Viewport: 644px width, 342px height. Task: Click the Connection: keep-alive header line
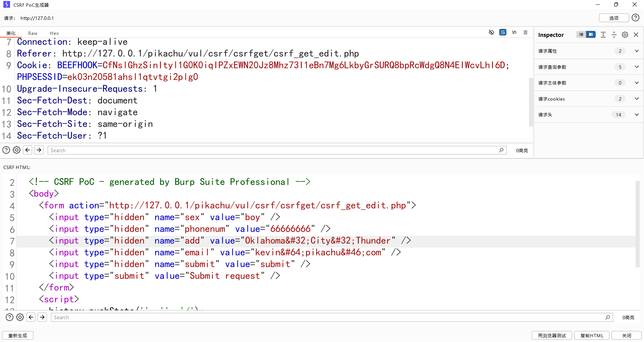pyautogui.click(x=72, y=42)
